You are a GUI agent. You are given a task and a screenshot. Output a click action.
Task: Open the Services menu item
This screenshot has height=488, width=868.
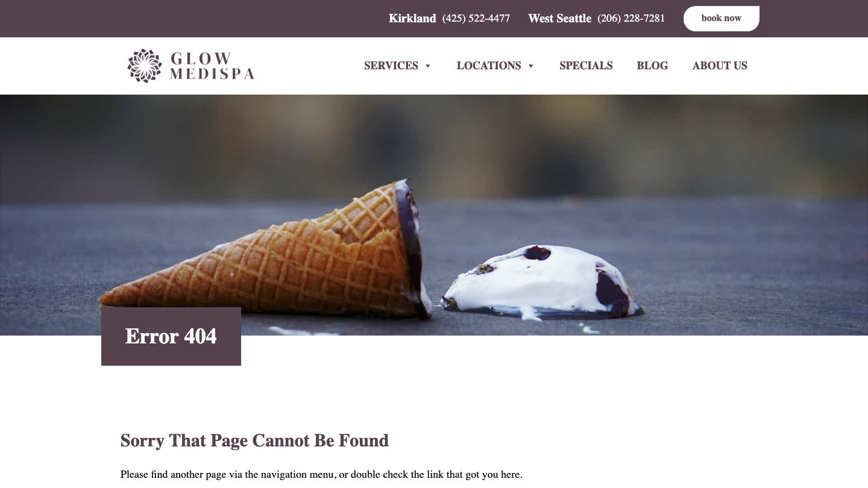391,66
